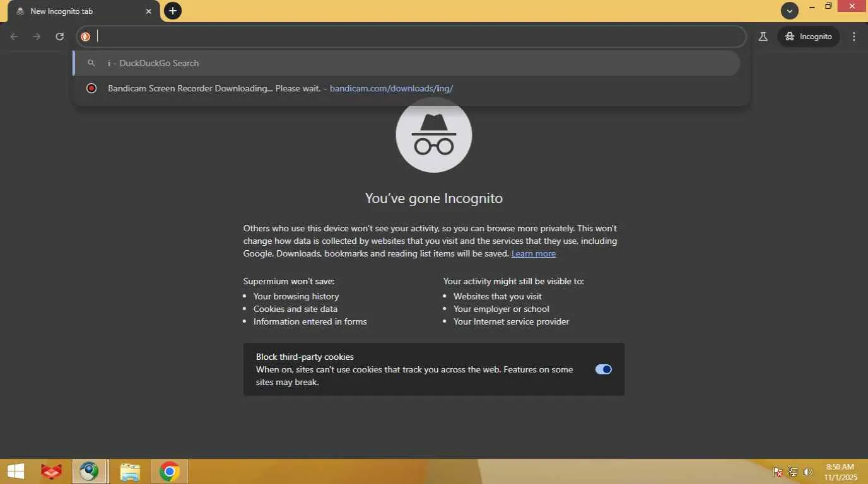Screen dimensions: 868x484
Task: Click the "You've gone Incognito" heading
Action: click(x=434, y=199)
